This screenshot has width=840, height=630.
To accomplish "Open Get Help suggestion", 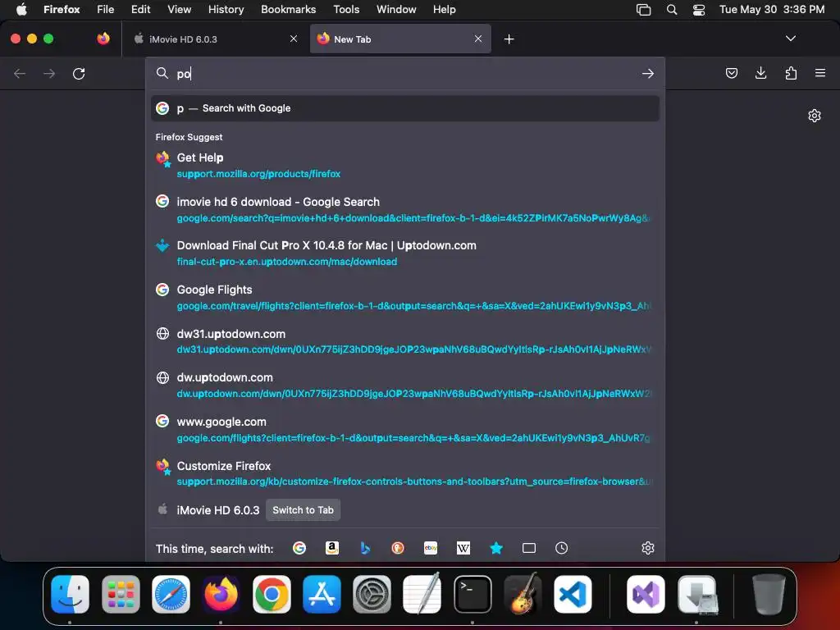I will click(x=405, y=165).
